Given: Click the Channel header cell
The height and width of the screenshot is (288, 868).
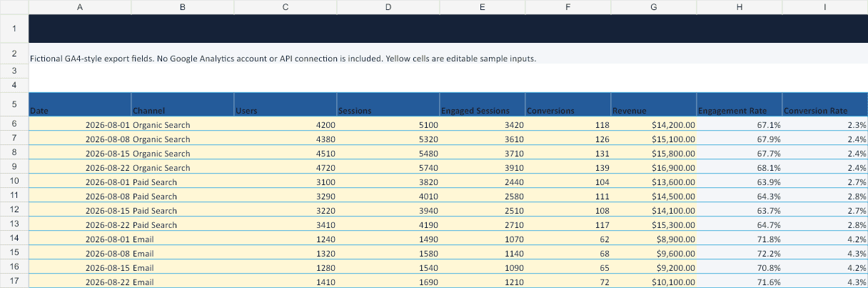Looking at the screenshot, I should point(183,104).
